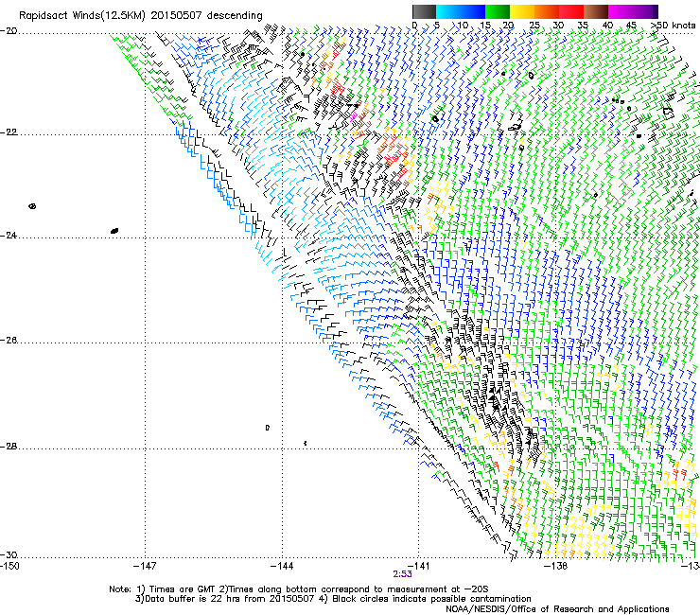
Task: Click the '-28' latitude axis label
Action: 9,447
